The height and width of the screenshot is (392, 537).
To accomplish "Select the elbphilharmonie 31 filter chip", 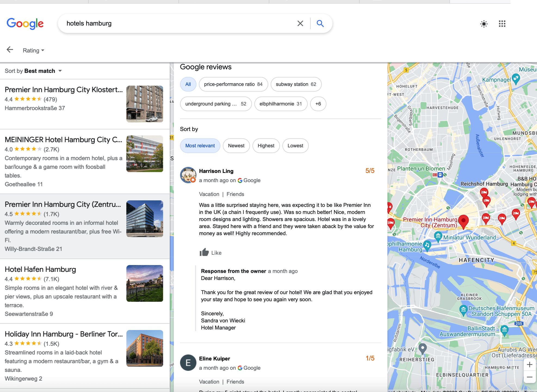I will point(281,104).
